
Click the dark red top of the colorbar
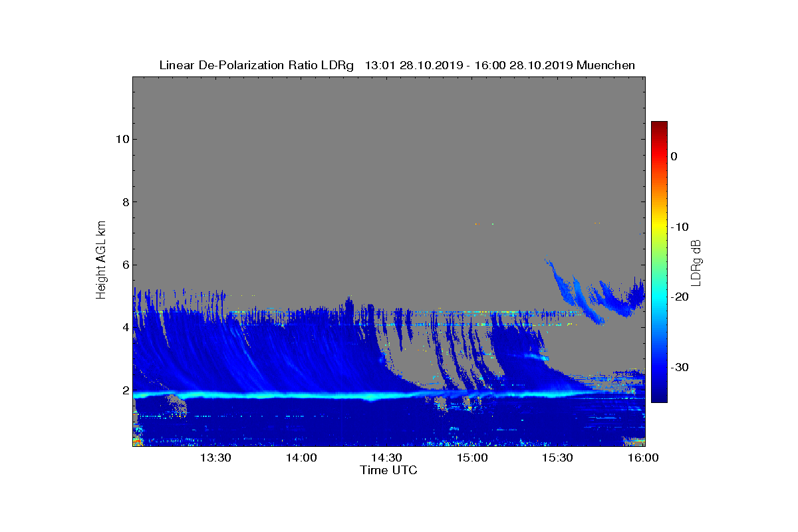[x=659, y=126]
